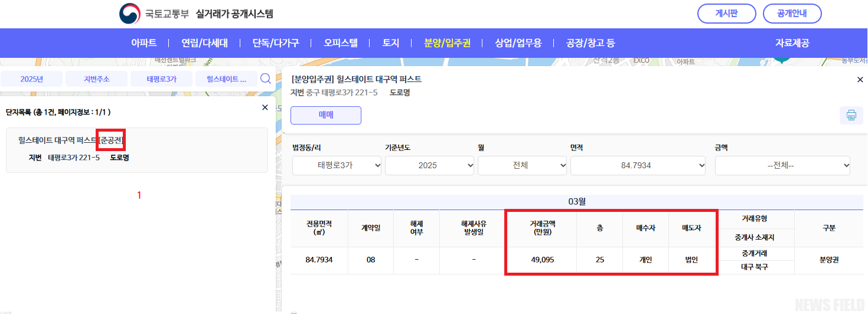Click the 2025년 search filter
The image size is (868, 314).
(x=31, y=79)
